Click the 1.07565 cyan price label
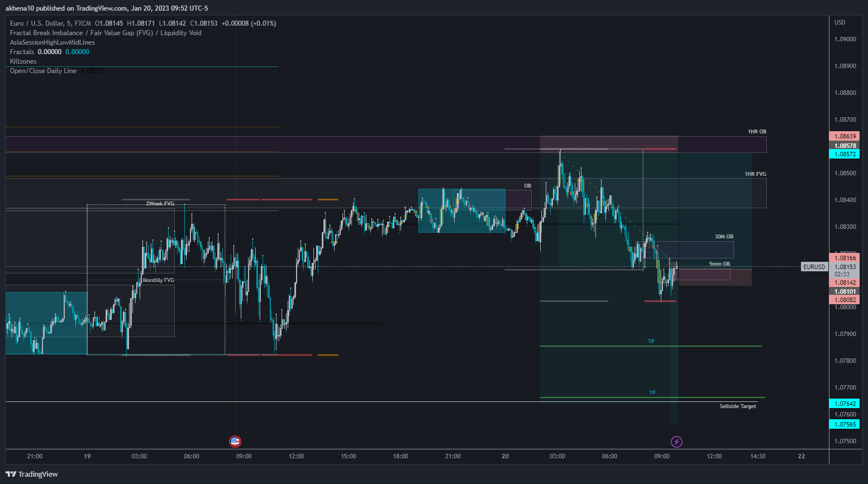The height and width of the screenshot is (484, 868). pos(845,424)
